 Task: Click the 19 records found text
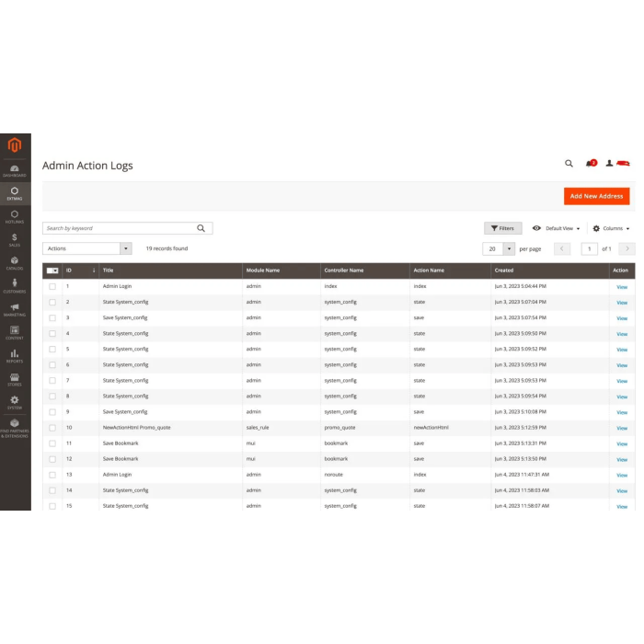coord(167,248)
